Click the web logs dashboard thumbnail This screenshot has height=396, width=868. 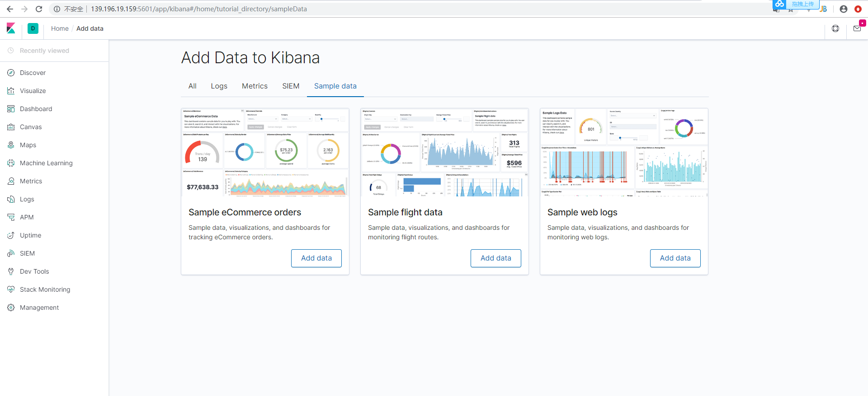pyautogui.click(x=624, y=153)
